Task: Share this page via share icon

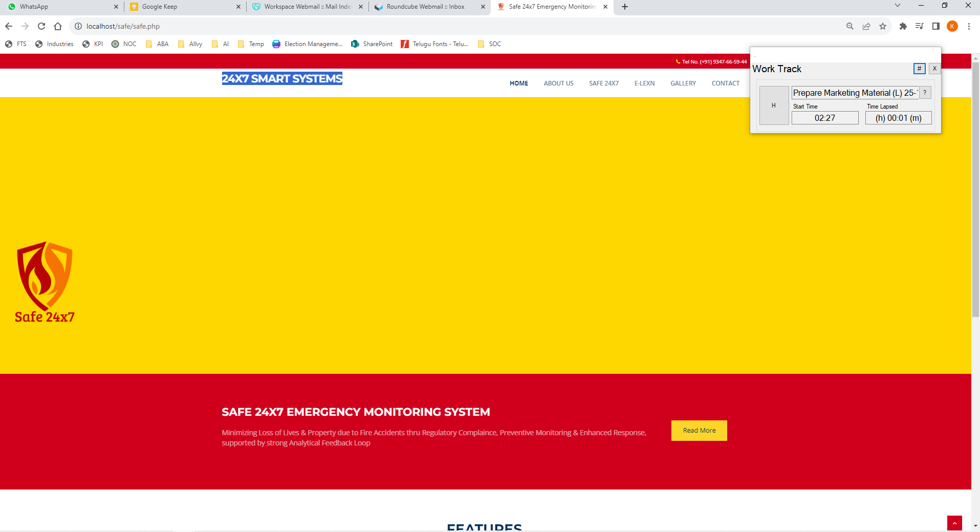Action: [866, 26]
